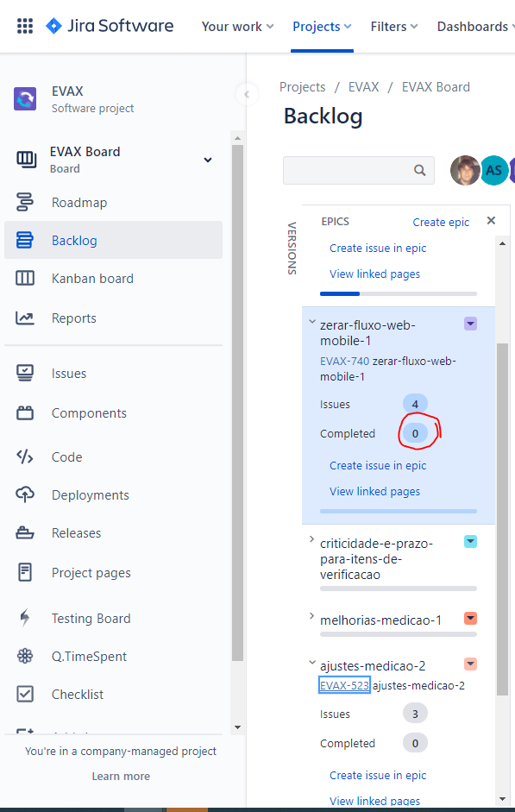Open Deployments in sidebar
Image resolution: width=515 pixels, height=812 pixels.
coord(90,495)
